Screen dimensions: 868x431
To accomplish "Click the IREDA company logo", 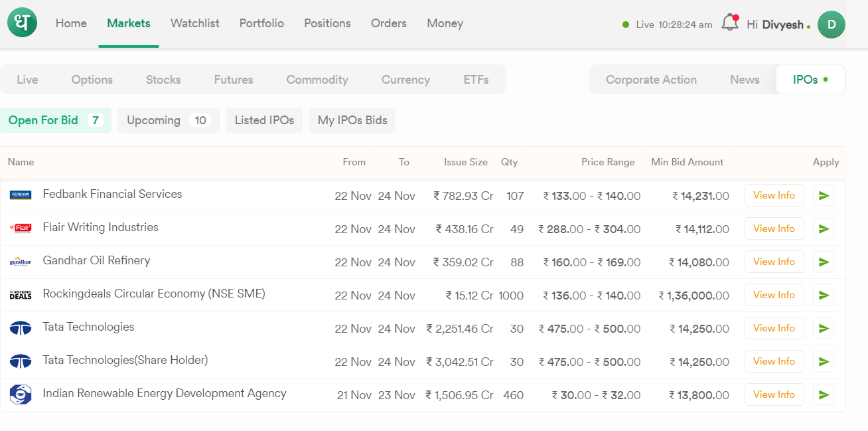I will (21, 394).
